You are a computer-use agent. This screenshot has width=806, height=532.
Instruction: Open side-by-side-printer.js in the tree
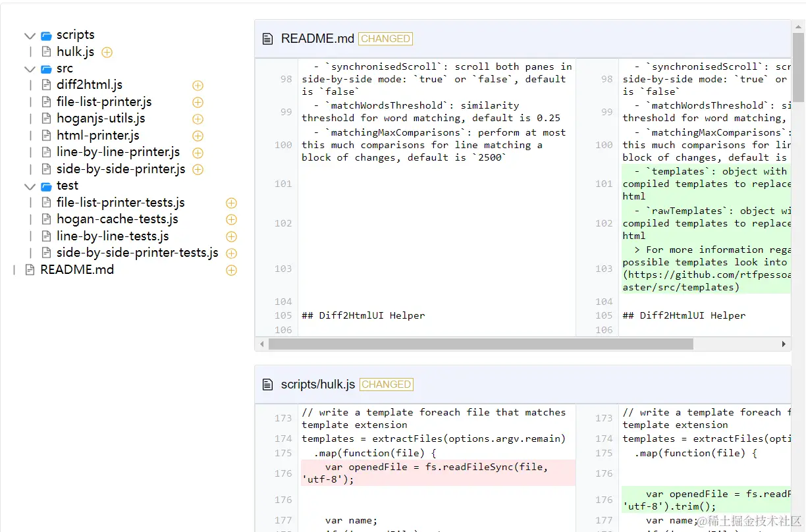(121, 169)
